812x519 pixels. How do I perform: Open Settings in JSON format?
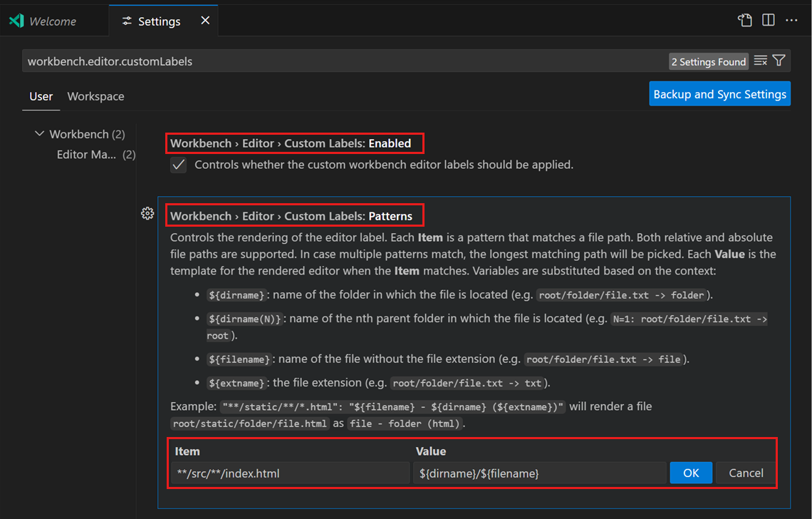point(744,20)
